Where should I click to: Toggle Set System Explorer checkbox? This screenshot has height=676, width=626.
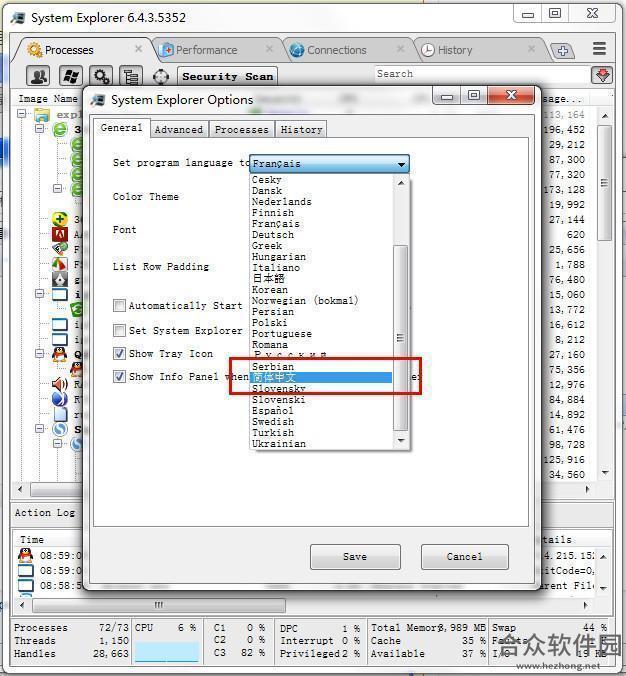click(119, 330)
